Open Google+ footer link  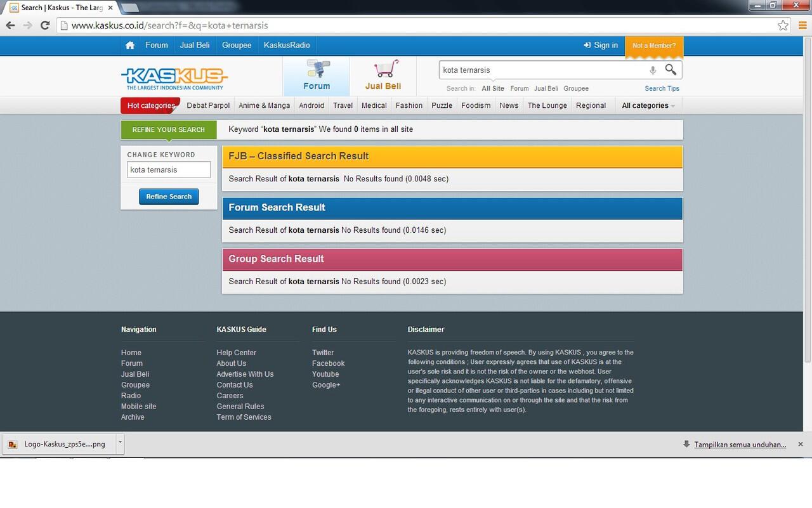tap(326, 385)
